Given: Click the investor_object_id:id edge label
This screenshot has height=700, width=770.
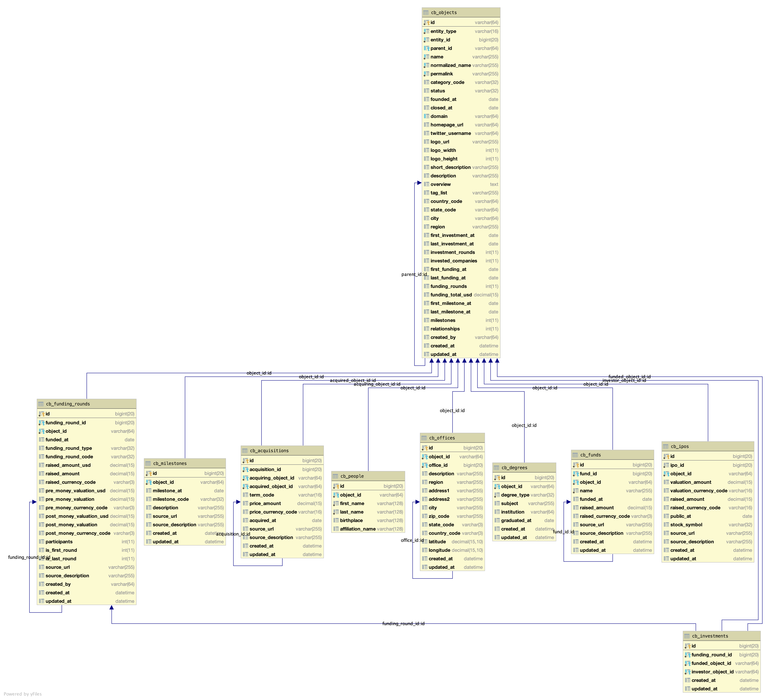Looking at the screenshot, I should tap(624, 380).
